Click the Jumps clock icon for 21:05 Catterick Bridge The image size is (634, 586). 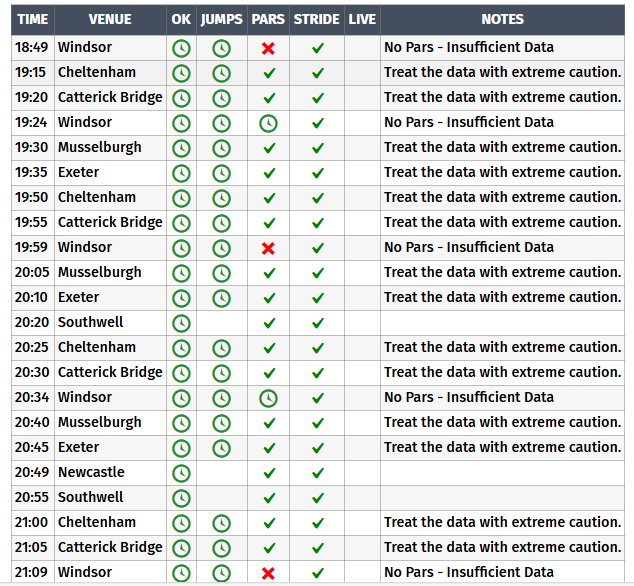click(x=221, y=548)
